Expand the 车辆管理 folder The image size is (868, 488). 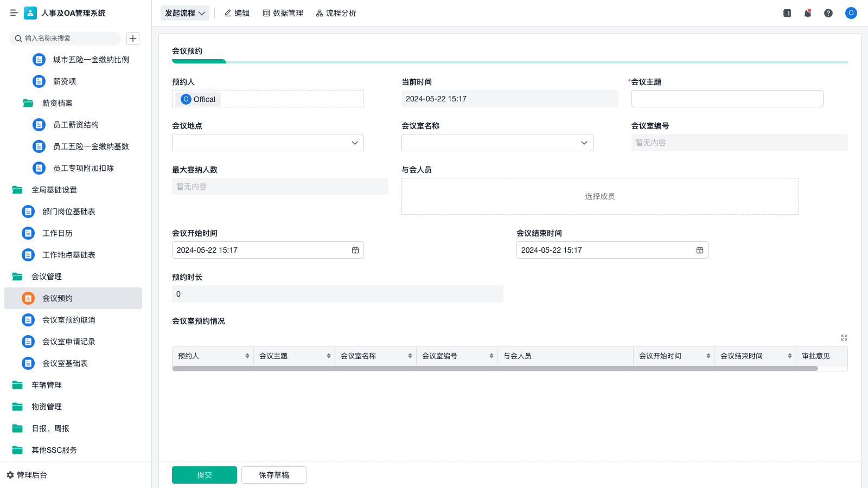click(47, 385)
